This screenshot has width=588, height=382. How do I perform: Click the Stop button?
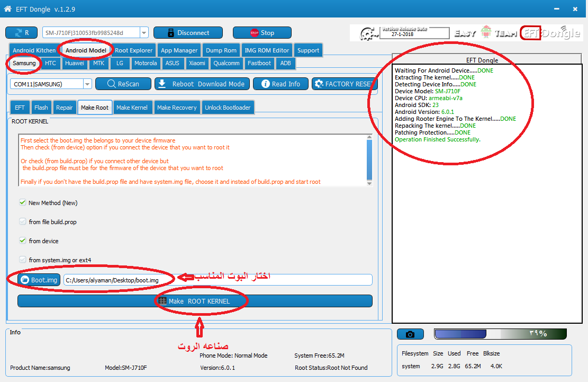pyautogui.click(x=262, y=33)
